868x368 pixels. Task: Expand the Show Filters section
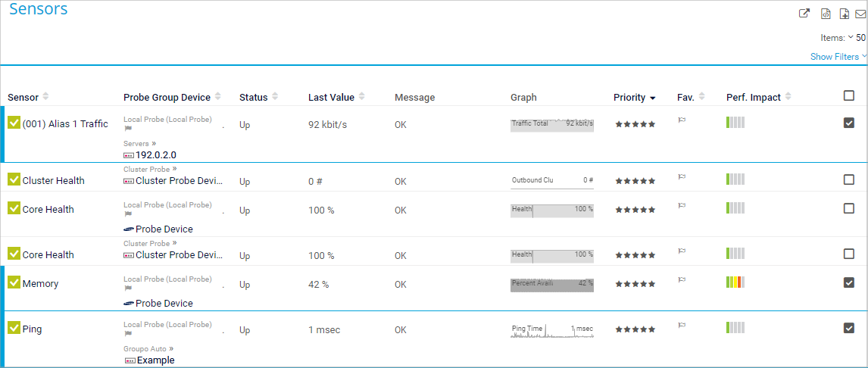coord(838,57)
